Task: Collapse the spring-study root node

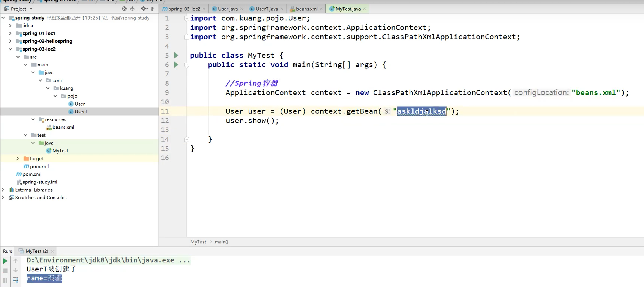Action: [3, 18]
